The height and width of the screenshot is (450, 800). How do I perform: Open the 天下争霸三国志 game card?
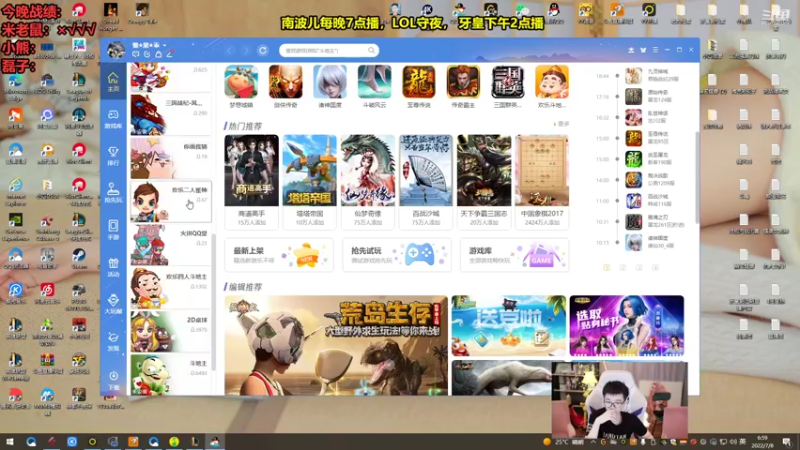point(484,182)
